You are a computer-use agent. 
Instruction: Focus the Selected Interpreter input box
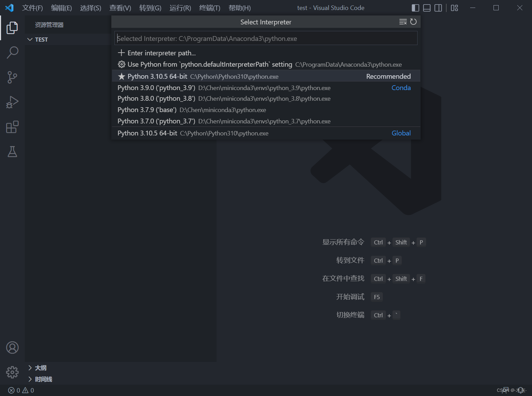click(266, 38)
